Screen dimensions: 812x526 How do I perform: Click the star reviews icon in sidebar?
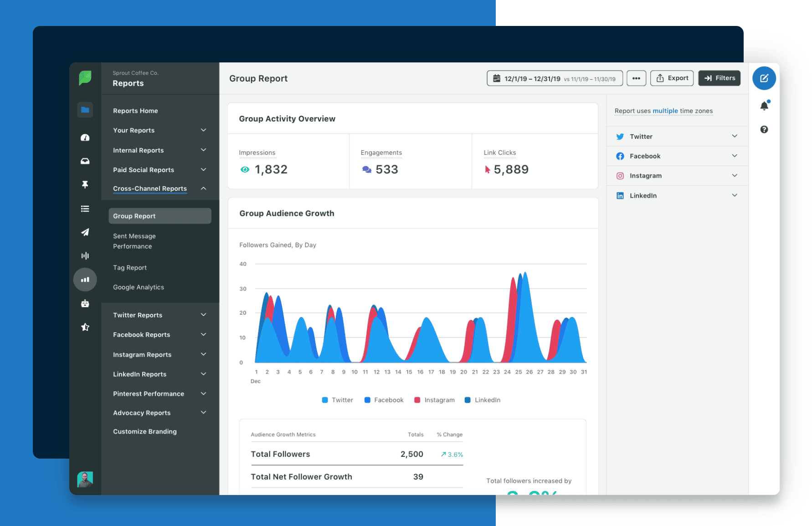[85, 327]
